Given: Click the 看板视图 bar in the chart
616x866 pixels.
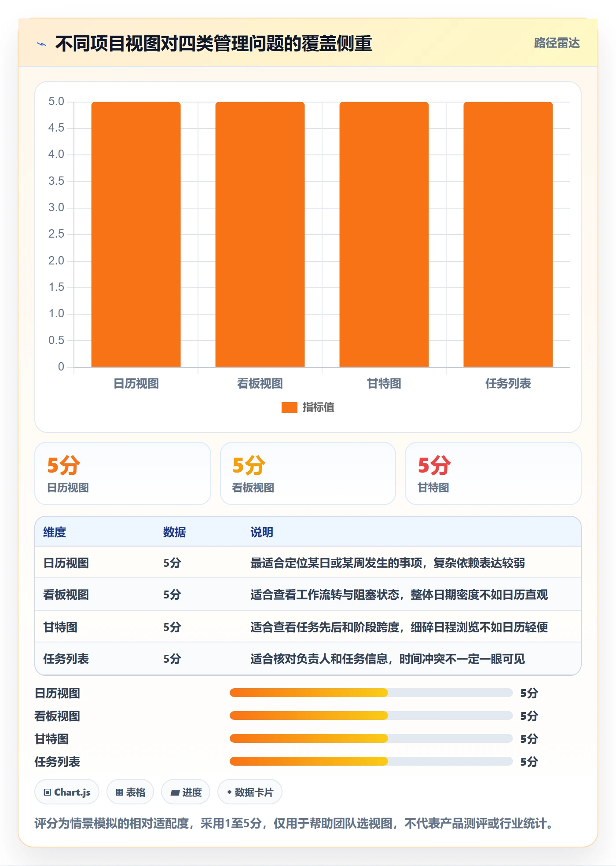Looking at the screenshot, I should 260,235.
